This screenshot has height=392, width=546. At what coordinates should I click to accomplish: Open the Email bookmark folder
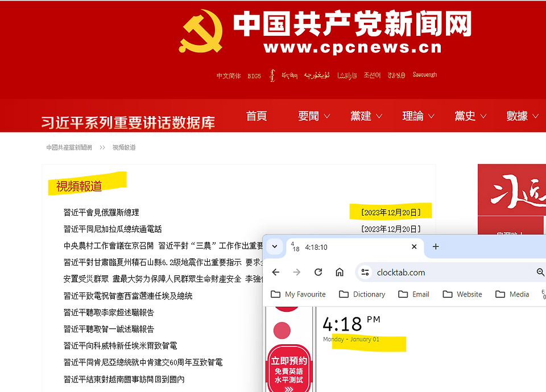tap(413, 295)
